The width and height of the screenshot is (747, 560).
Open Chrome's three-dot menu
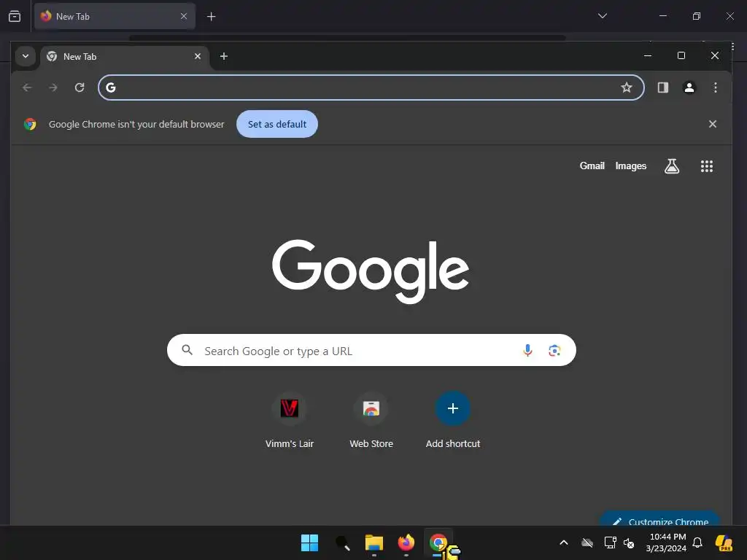715,87
